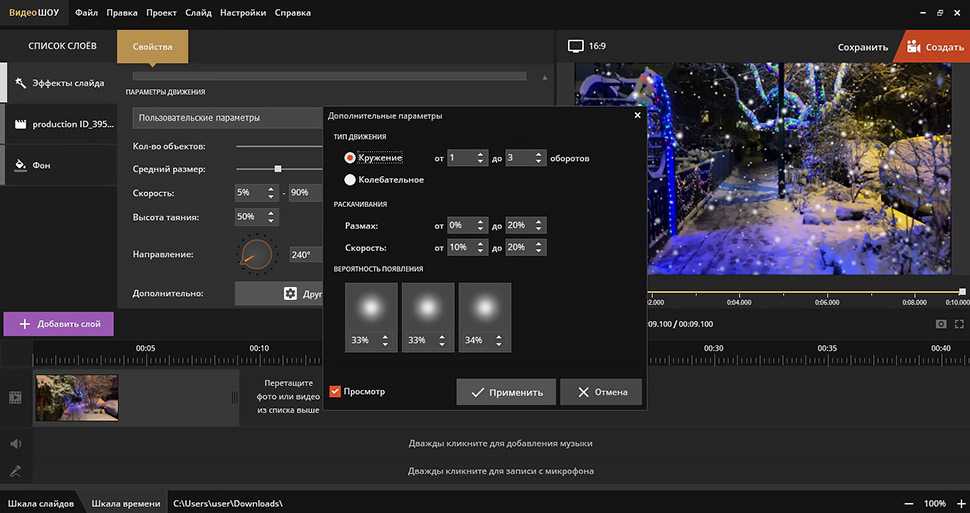Click the 16:9 aspect ratio monitor icon

(x=575, y=46)
